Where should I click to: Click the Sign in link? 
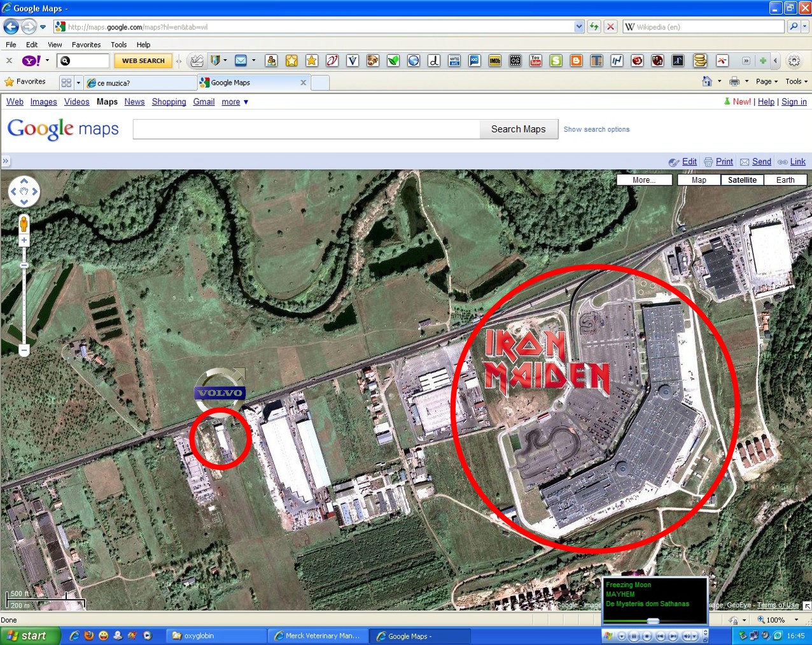[794, 102]
